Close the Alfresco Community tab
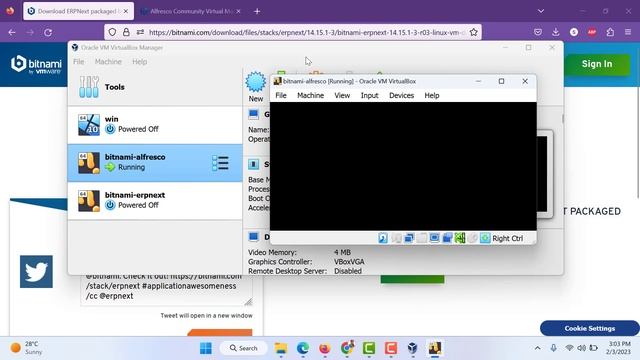Viewport: 640px width, 360px height. [238, 11]
